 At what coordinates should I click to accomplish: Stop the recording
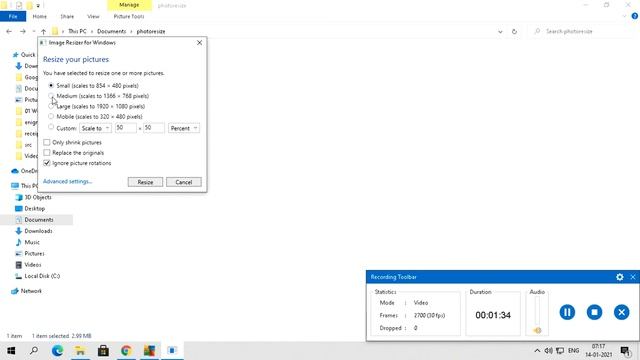point(594,312)
